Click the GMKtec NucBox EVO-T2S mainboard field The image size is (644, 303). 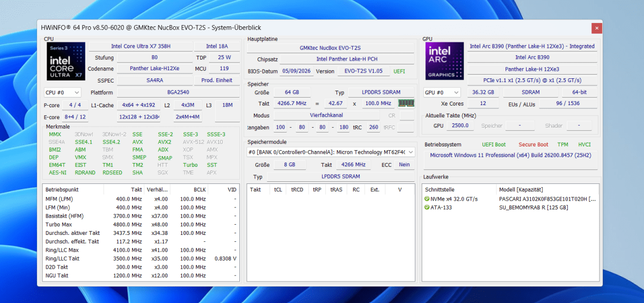[330, 48]
